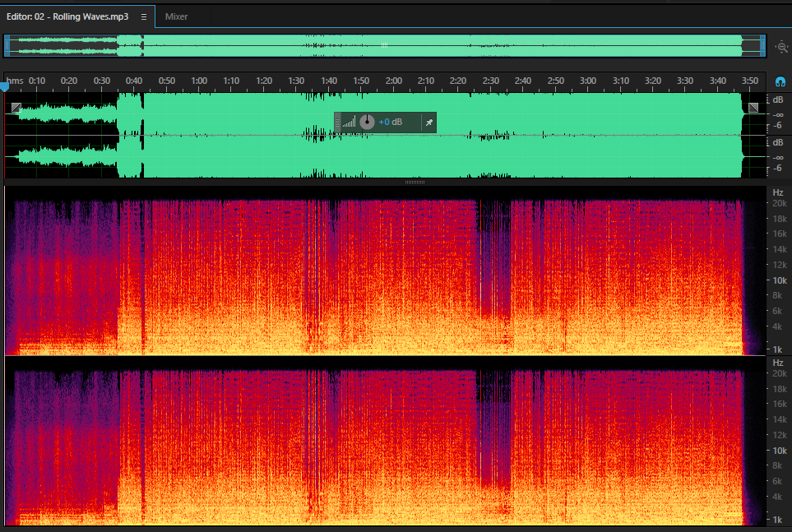Click the blue playhead marker on the ruler
This screenshot has height=532, width=792.
pyautogui.click(x=5, y=87)
